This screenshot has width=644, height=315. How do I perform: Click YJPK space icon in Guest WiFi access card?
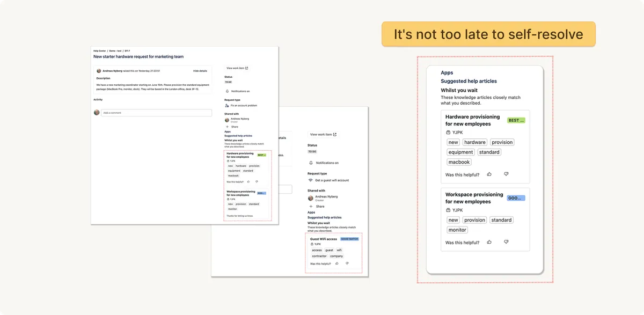coord(312,244)
